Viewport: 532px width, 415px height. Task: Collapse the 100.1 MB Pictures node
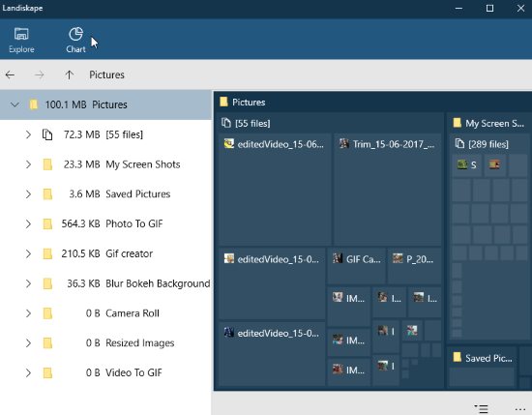click(x=15, y=104)
